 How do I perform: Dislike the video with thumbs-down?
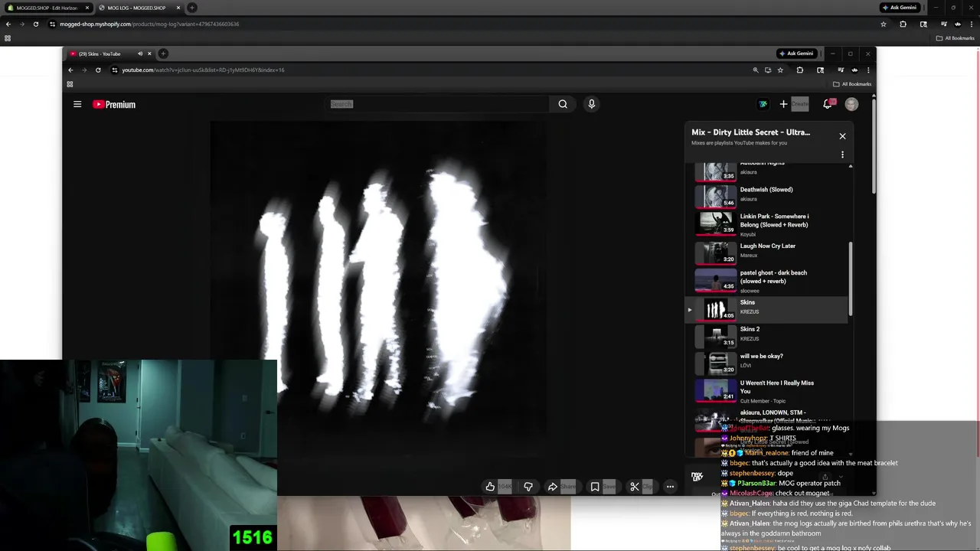click(528, 487)
